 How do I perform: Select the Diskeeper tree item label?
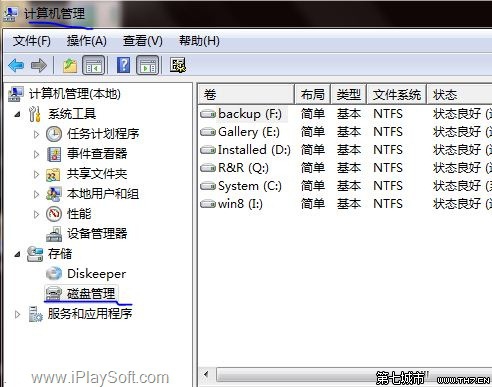pos(97,274)
